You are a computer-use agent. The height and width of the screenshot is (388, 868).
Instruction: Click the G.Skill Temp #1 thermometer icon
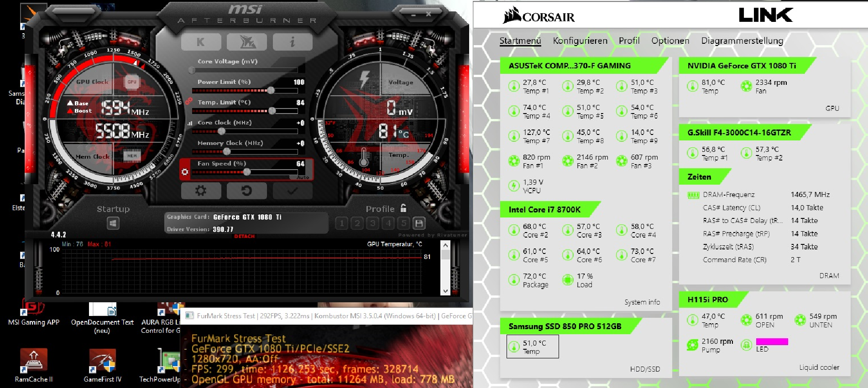click(692, 153)
